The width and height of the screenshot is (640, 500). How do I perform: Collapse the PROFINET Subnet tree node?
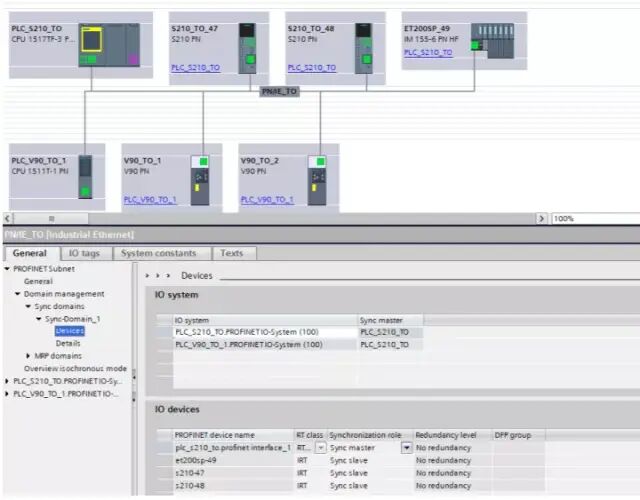point(7,269)
